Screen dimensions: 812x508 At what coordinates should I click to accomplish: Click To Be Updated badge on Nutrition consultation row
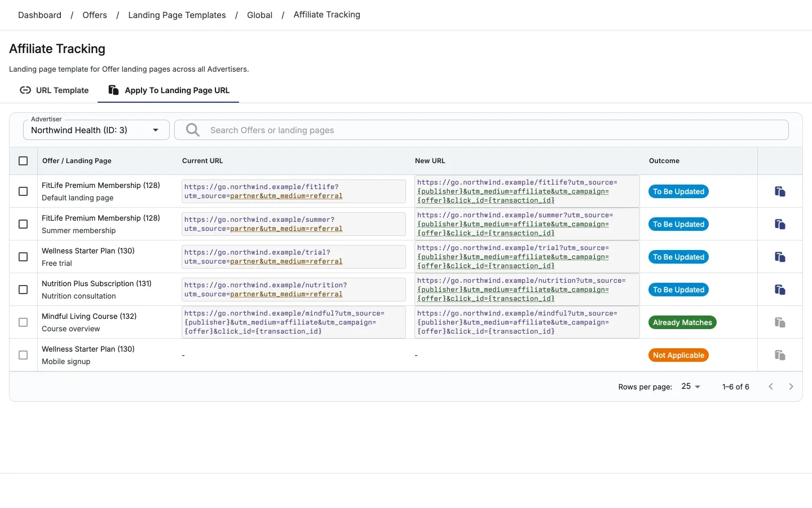click(x=678, y=290)
